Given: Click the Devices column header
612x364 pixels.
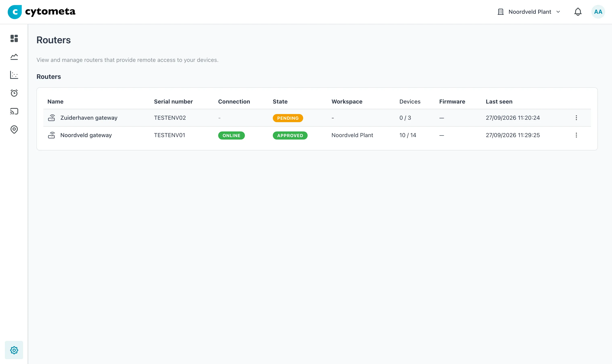Looking at the screenshot, I should point(410,102).
